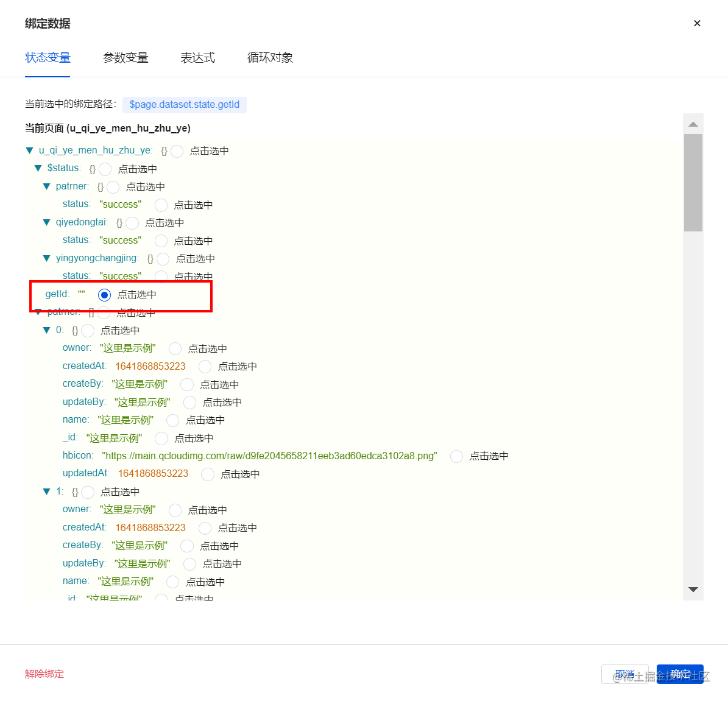Click item 0 updatedAt value 1641868853223

(x=153, y=473)
